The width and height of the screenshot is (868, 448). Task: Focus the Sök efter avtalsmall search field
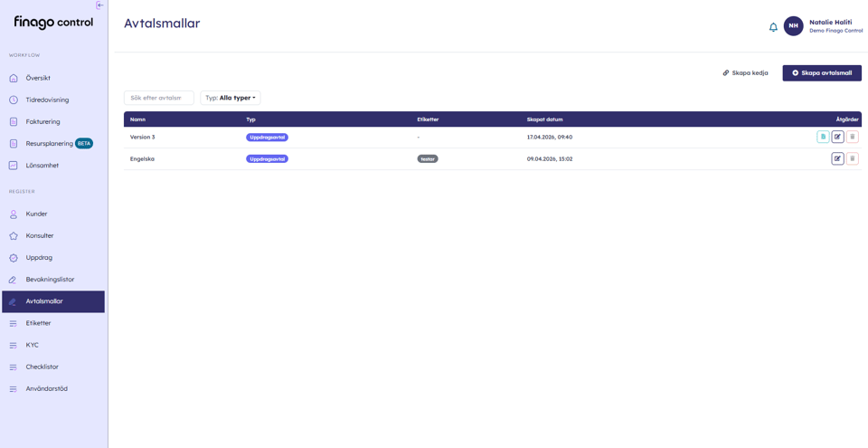(158, 98)
